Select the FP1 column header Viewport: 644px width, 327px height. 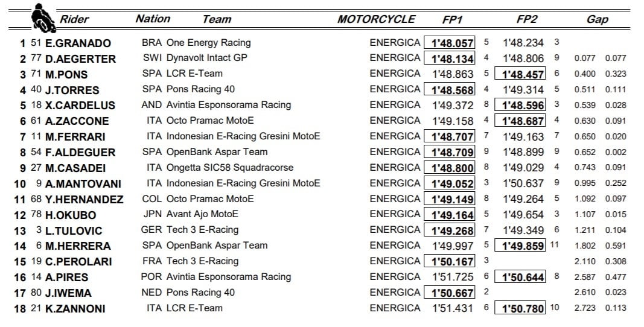pos(452,19)
